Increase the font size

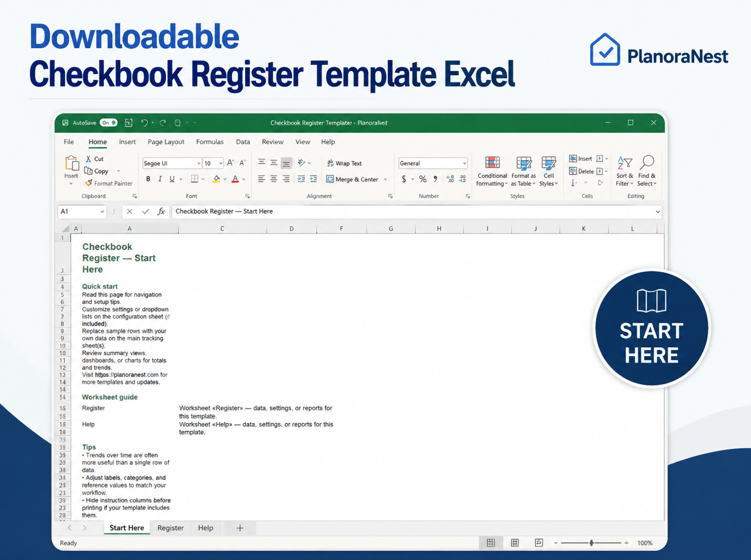click(231, 163)
